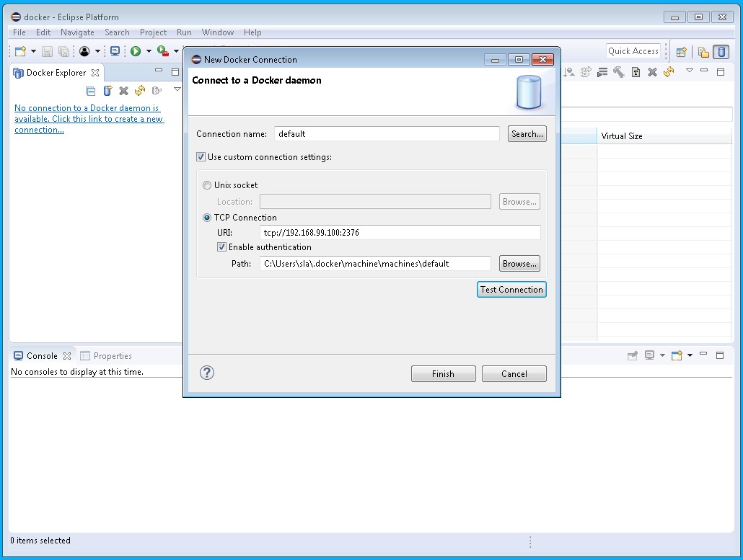Click the Open Perspective toolbar icon

(681, 52)
